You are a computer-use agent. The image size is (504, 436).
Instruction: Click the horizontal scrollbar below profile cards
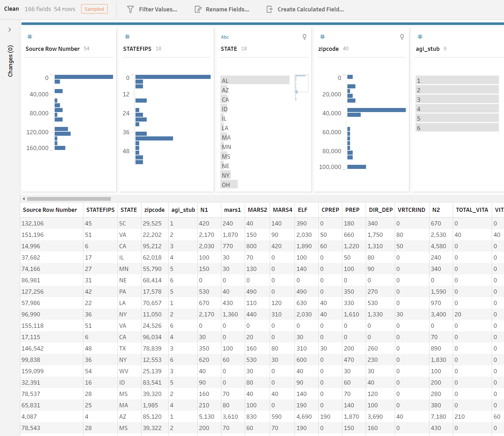point(69,199)
